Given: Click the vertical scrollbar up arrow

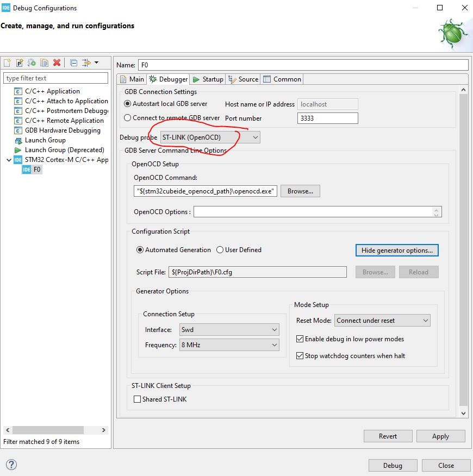Looking at the screenshot, I should [x=463, y=90].
